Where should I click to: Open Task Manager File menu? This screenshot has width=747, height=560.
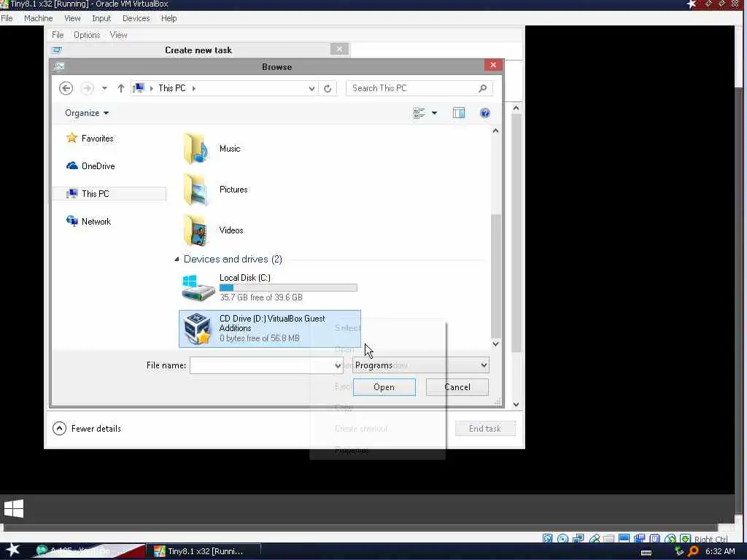tap(58, 35)
